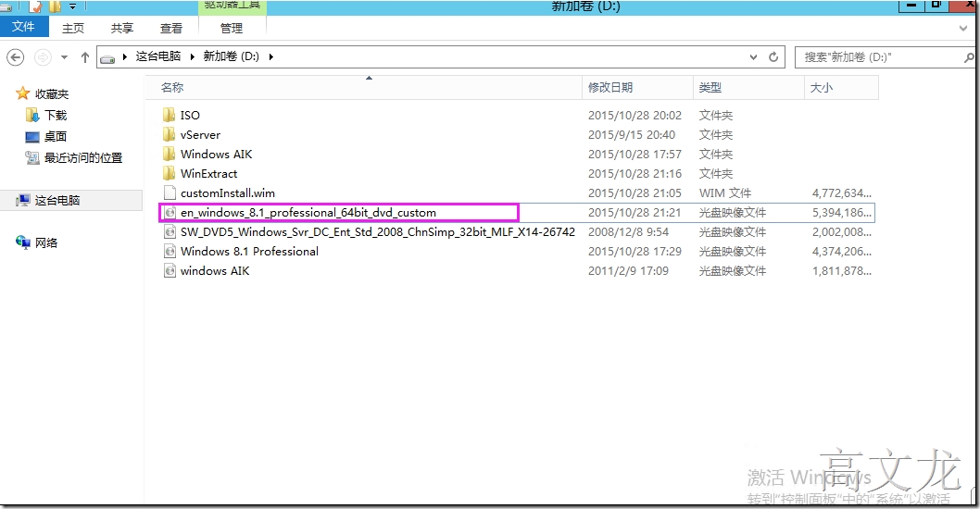Click the disc icon of Windows 8.1 Professional

170,251
